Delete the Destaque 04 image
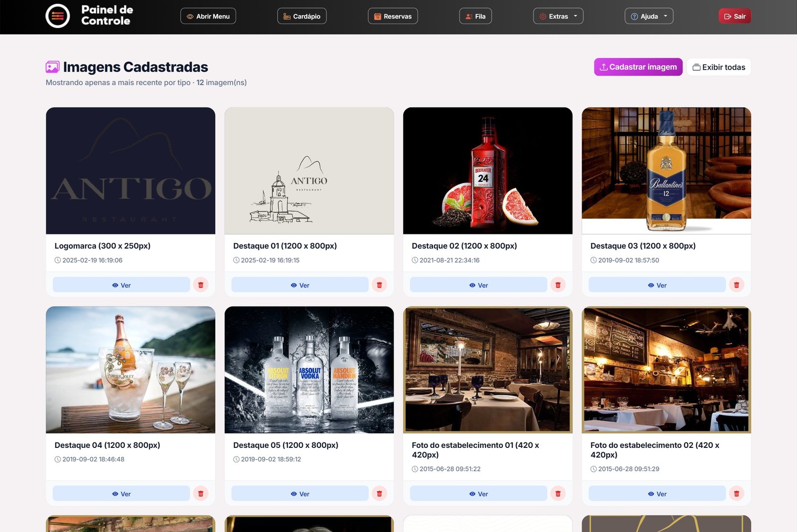The image size is (797, 532). tap(201, 493)
